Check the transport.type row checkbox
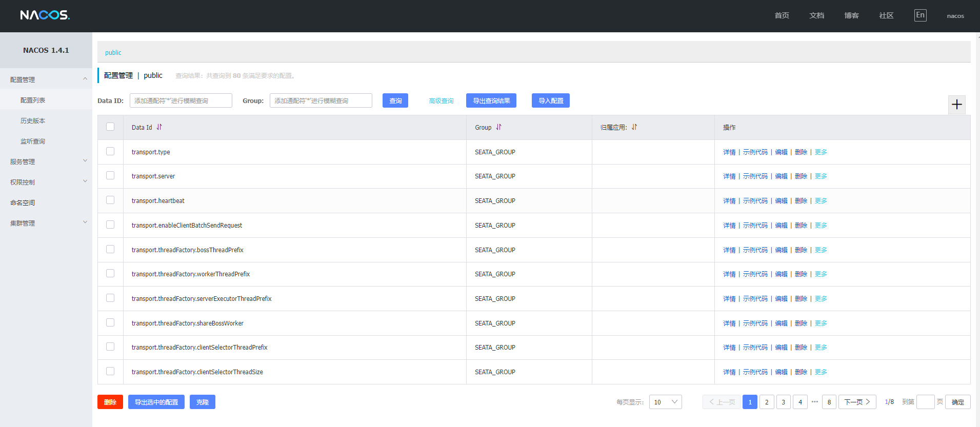Screen dimensions: 980x427 click(x=110, y=151)
